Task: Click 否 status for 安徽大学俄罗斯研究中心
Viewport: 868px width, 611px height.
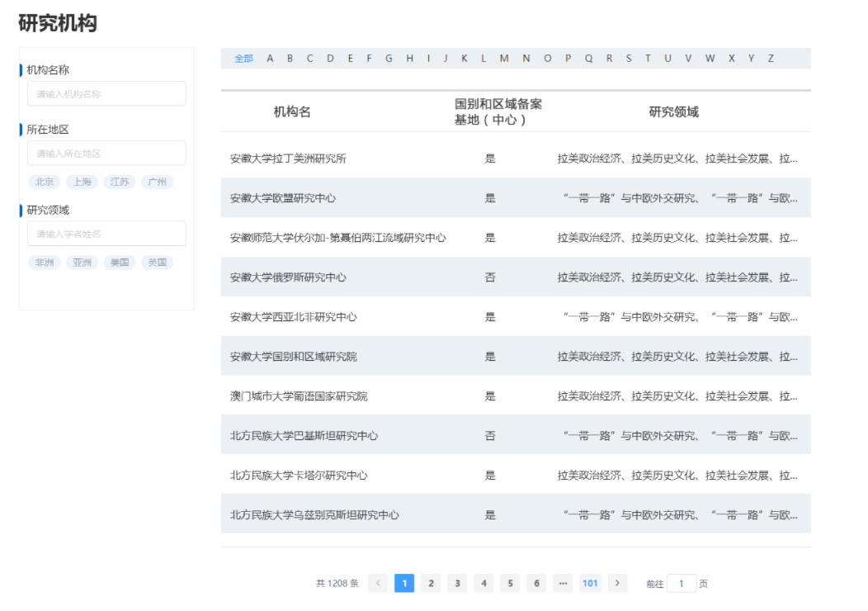Action: point(490,277)
